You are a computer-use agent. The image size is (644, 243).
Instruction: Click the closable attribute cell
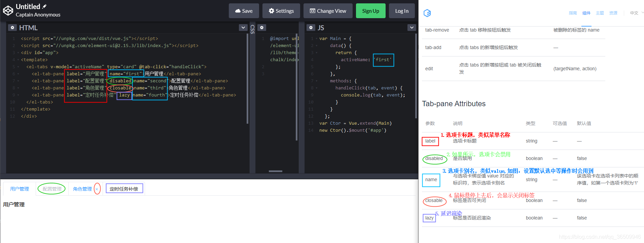(434, 200)
